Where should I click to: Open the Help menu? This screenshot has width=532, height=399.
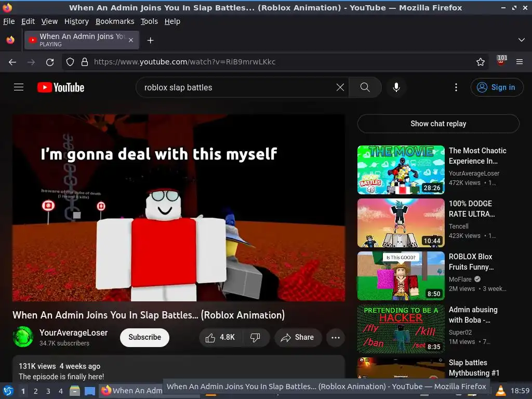(172, 21)
